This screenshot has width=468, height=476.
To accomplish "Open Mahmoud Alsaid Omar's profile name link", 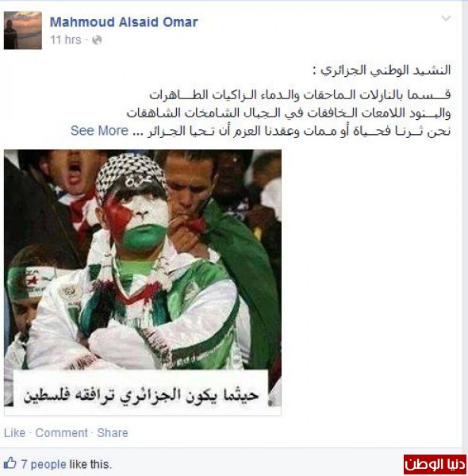I will pos(124,22).
